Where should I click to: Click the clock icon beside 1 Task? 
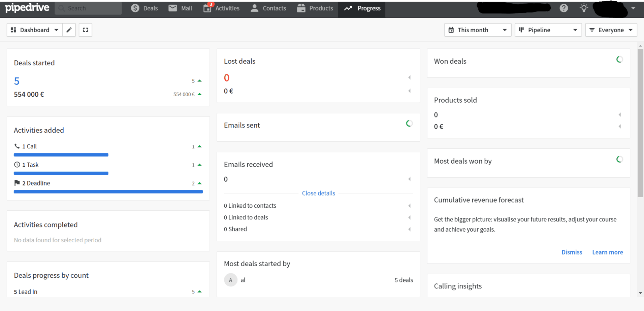17,165
